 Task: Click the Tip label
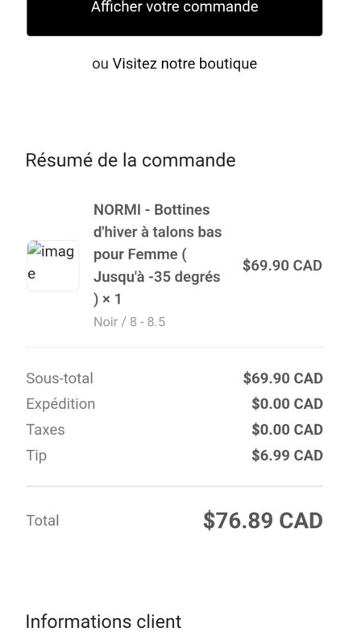tap(36, 456)
